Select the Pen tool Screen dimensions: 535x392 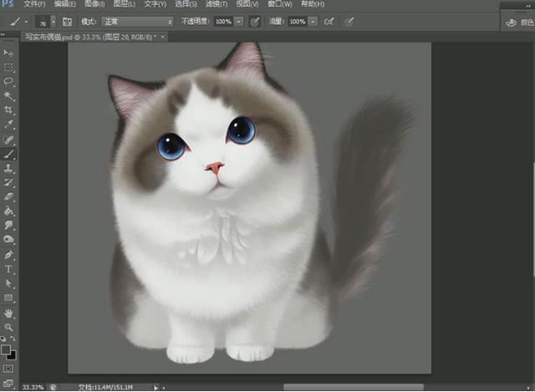click(9, 254)
